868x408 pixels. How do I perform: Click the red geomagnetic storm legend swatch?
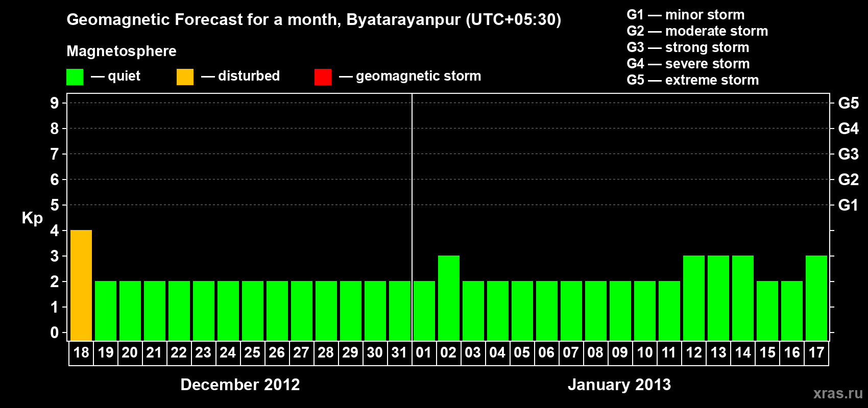[323, 76]
